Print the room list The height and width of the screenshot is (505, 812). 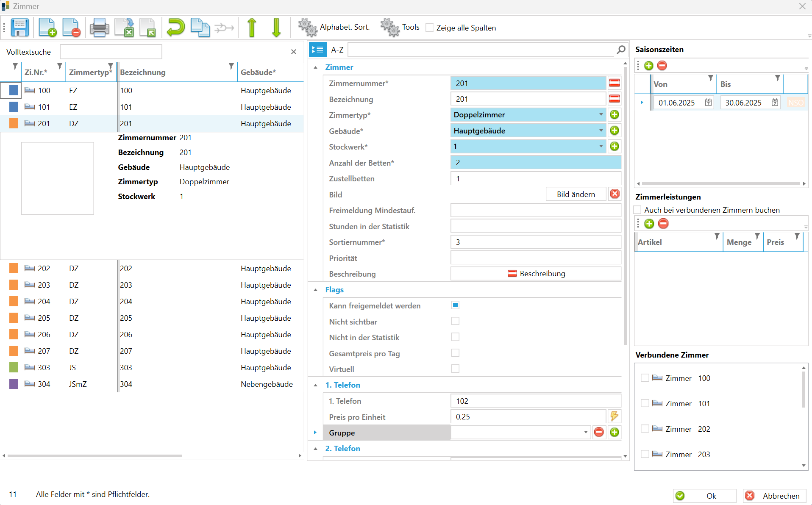99,28
